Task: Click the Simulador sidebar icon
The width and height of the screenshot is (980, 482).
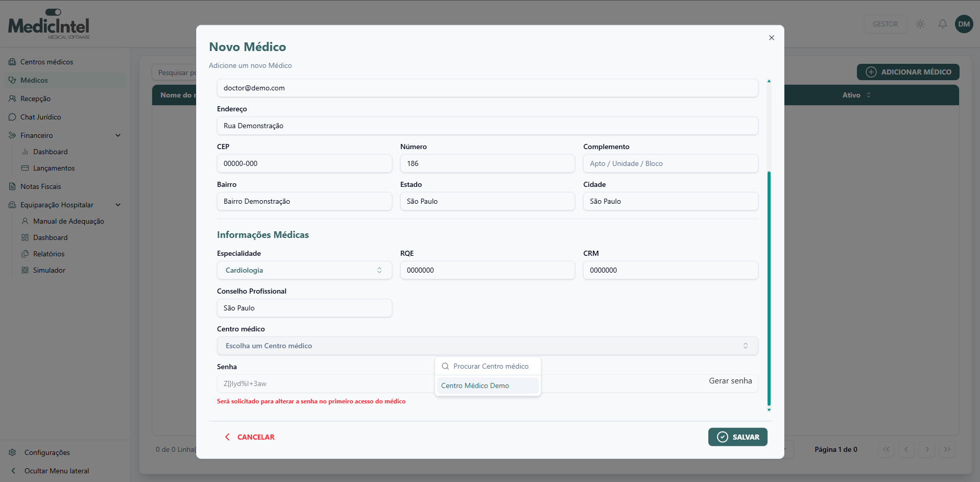Action: point(25,270)
